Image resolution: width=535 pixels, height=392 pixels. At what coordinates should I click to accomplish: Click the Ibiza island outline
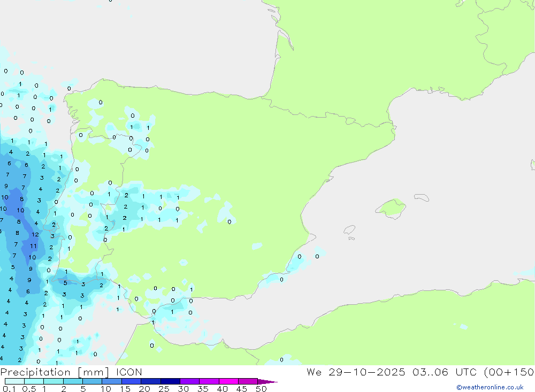[x=349, y=229]
